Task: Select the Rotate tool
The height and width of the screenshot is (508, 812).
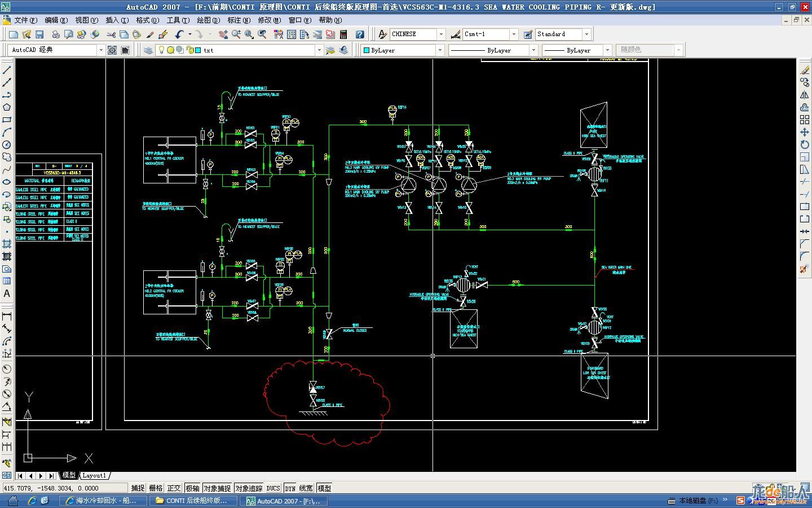Action: pos(805,144)
